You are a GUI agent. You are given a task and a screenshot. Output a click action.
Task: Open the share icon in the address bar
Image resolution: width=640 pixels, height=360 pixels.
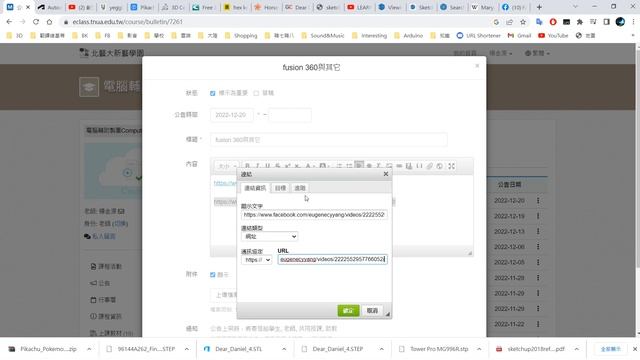click(509, 22)
